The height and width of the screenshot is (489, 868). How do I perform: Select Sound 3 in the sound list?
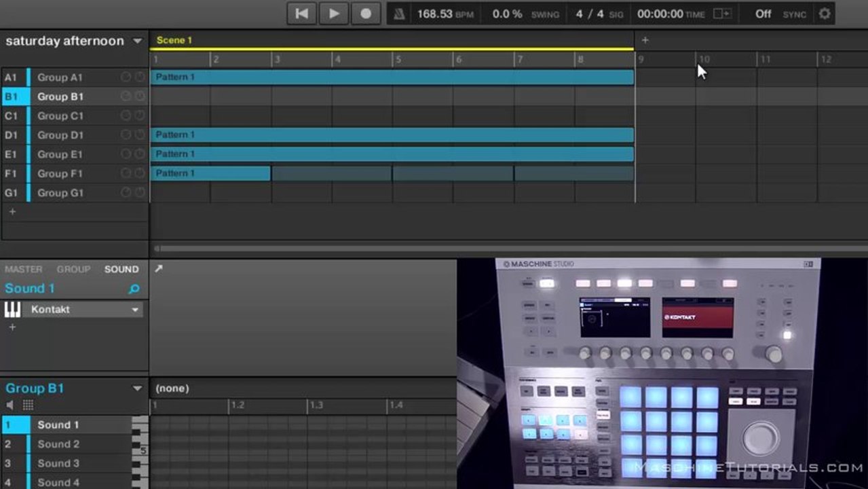click(x=58, y=463)
